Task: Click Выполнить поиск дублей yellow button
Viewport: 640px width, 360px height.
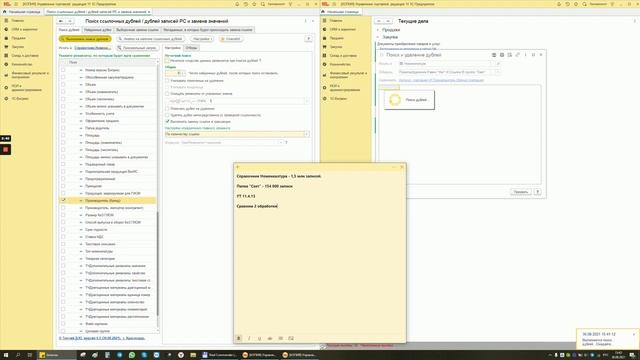Action: coord(85,39)
